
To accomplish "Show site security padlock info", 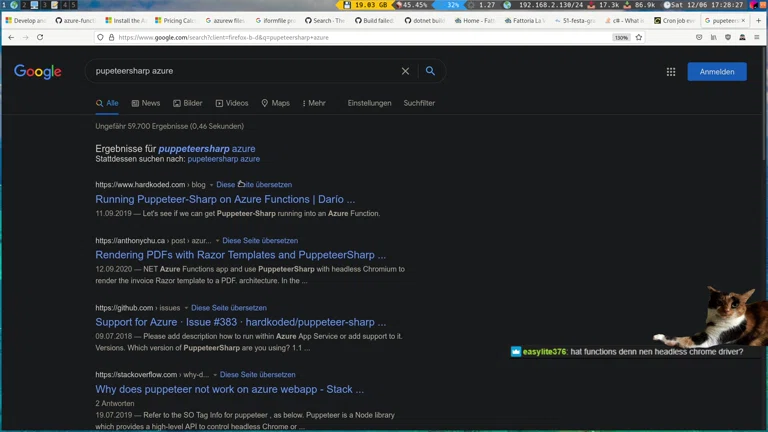I will tap(111, 37).
